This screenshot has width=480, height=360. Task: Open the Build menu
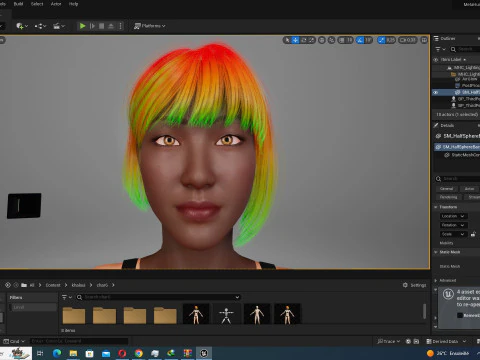click(x=18, y=4)
